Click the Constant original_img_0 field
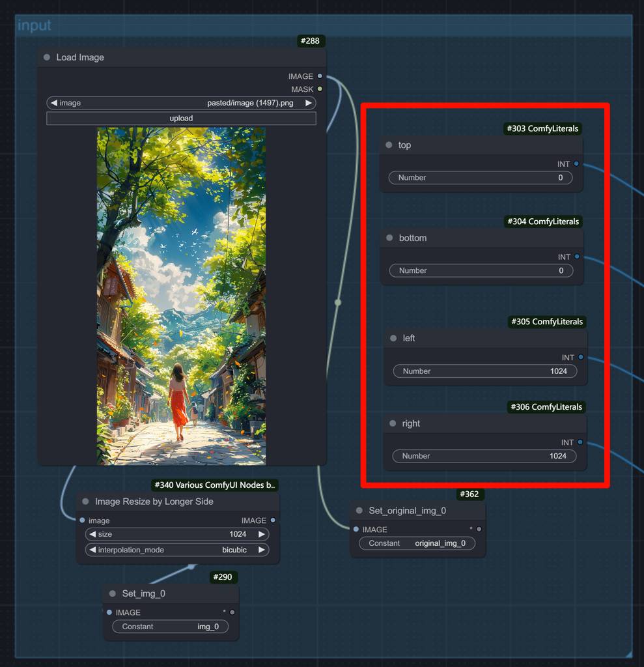This screenshot has width=644, height=667. click(x=417, y=543)
